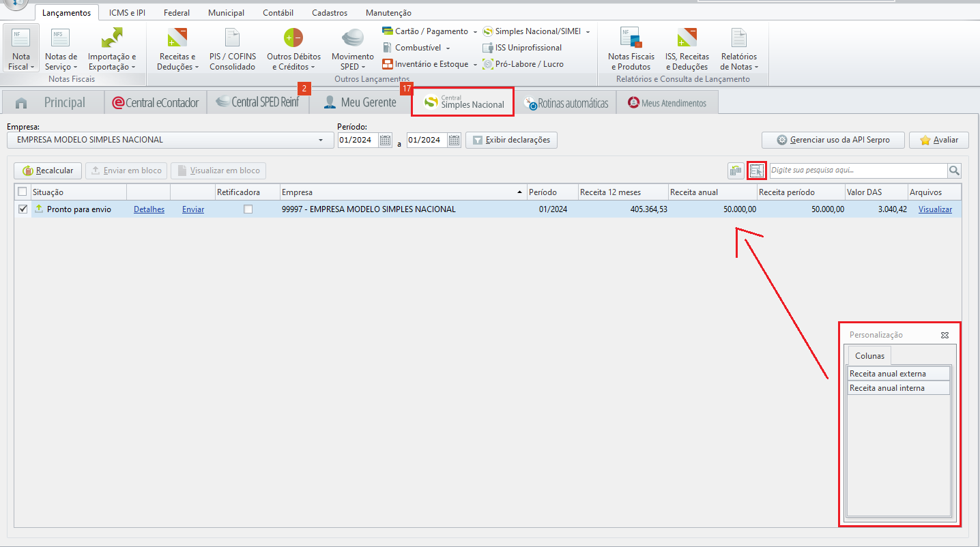Click Exibir declarações button

pos(512,140)
